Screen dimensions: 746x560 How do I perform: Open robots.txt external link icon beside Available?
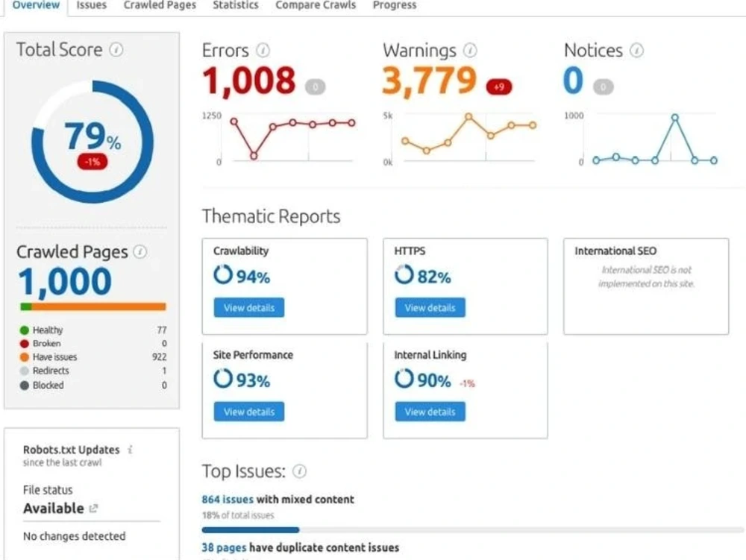94,509
